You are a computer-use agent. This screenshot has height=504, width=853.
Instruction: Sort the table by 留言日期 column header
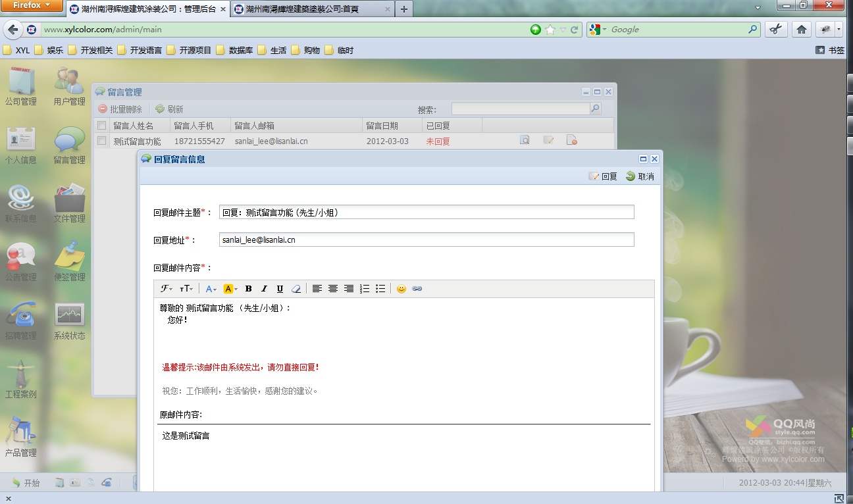pyautogui.click(x=392, y=125)
